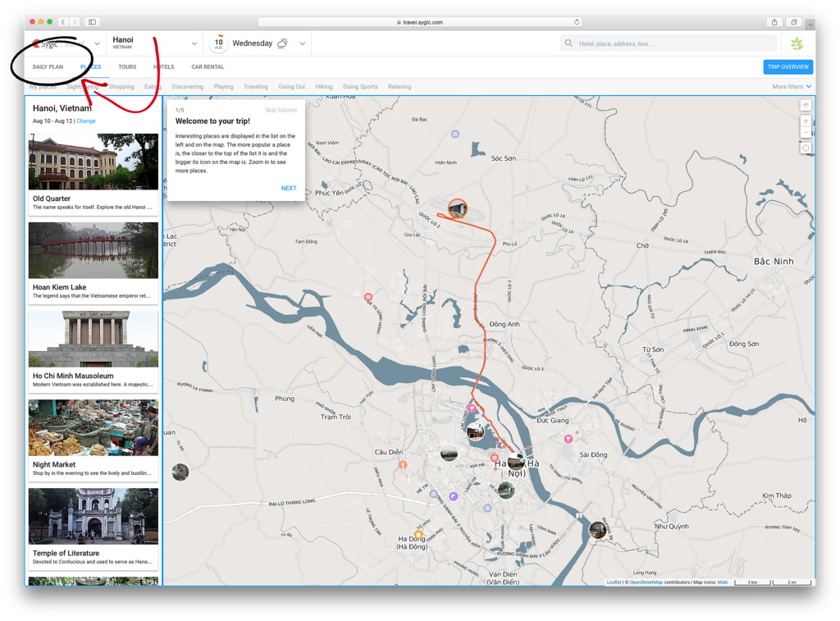This screenshot has width=840, height=621.
Task: Go forward with Safari's forward arrow
Action: (75, 22)
